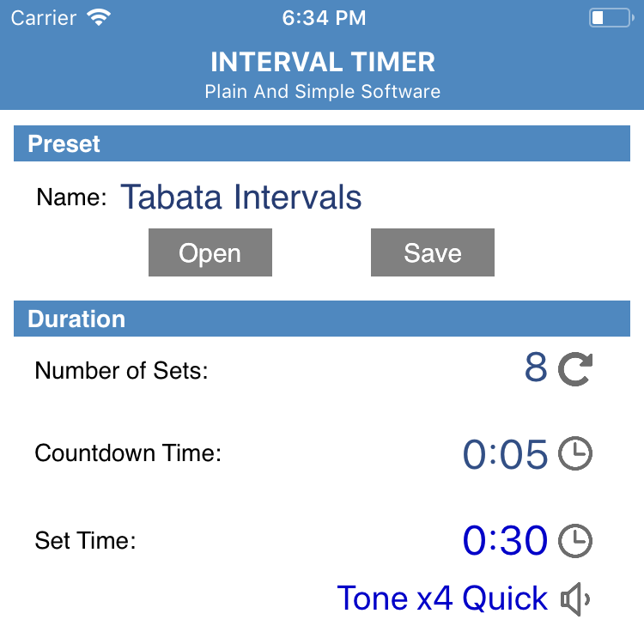Tap the Preset section header

pyautogui.click(x=322, y=143)
